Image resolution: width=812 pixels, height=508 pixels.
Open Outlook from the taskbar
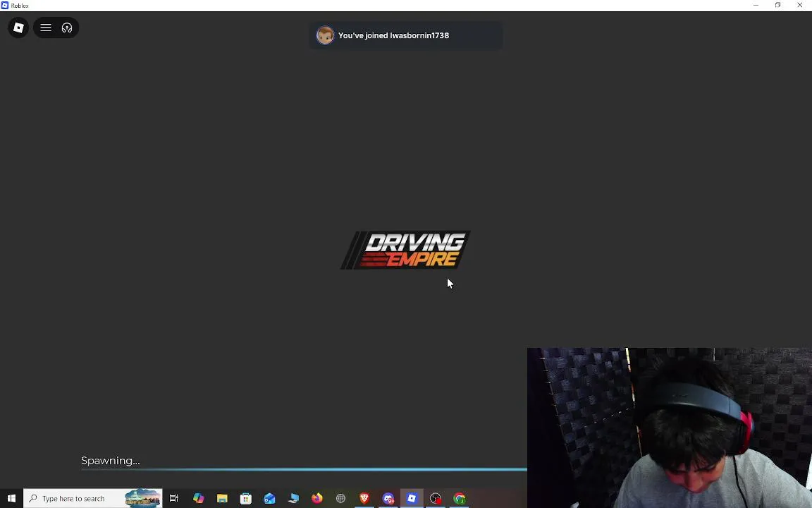[269, 498]
